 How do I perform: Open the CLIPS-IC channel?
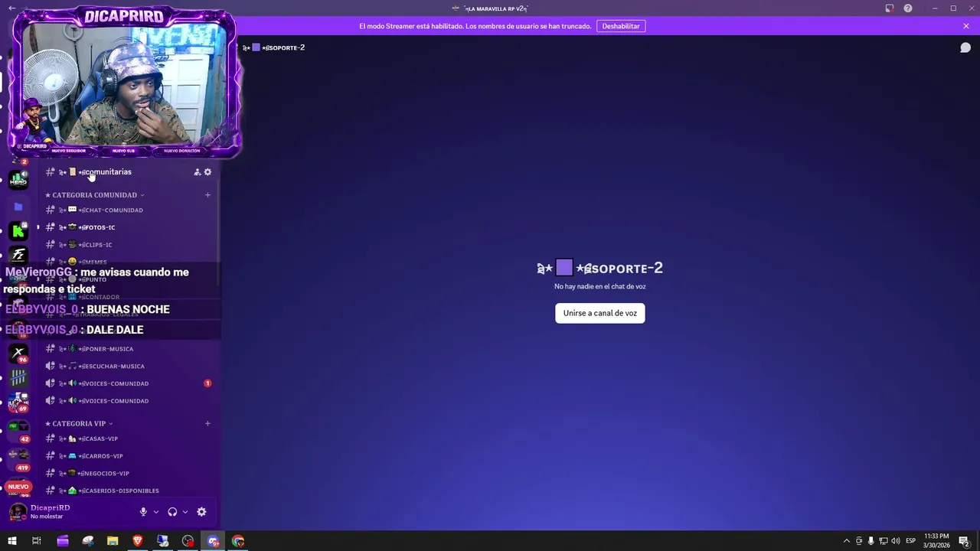pos(129,245)
